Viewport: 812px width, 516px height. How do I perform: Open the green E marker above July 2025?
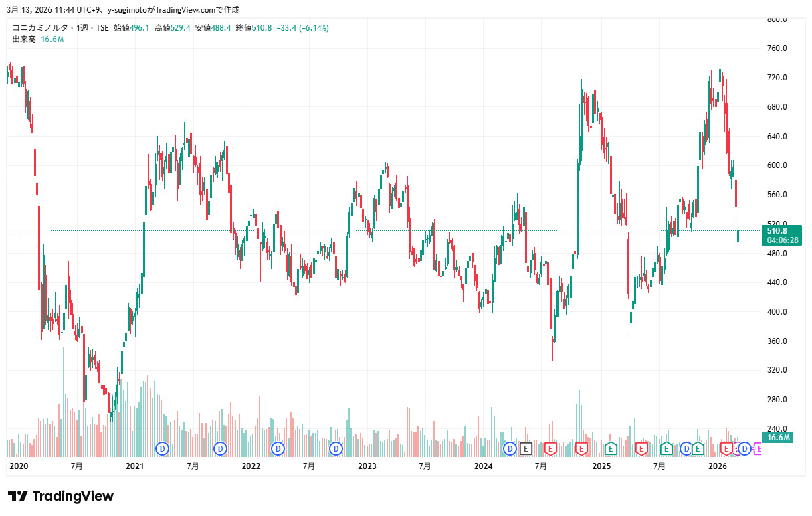pos(666,448)
